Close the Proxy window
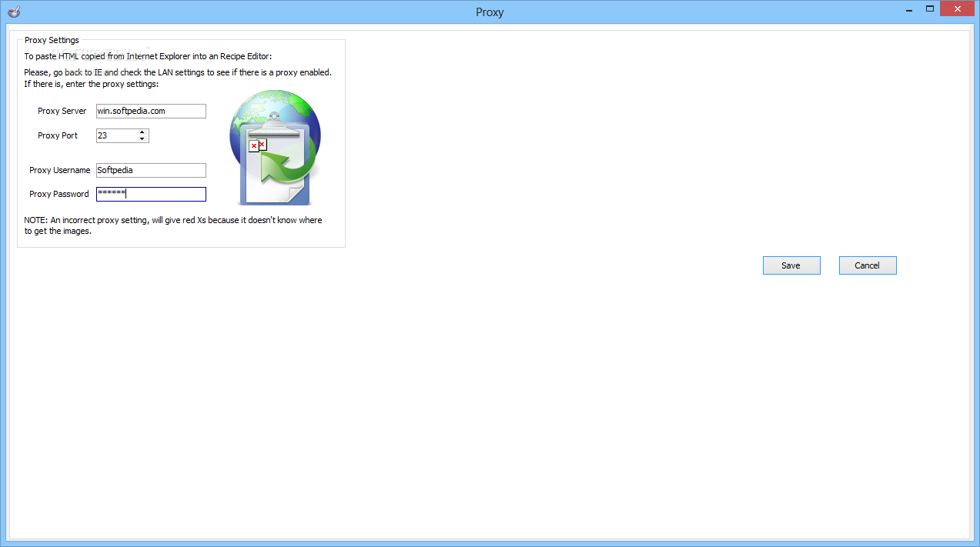The height and width of the screenshot is (547, 980). (958, 9)
